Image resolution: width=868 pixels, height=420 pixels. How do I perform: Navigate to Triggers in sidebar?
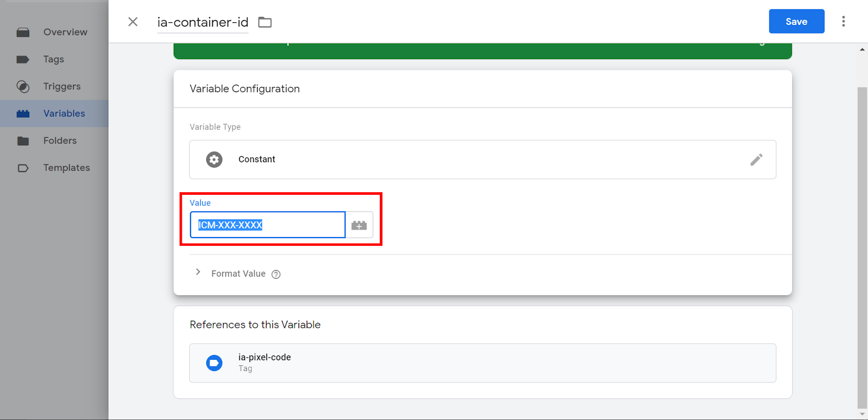pyautogui.click(x=62, y=86)
